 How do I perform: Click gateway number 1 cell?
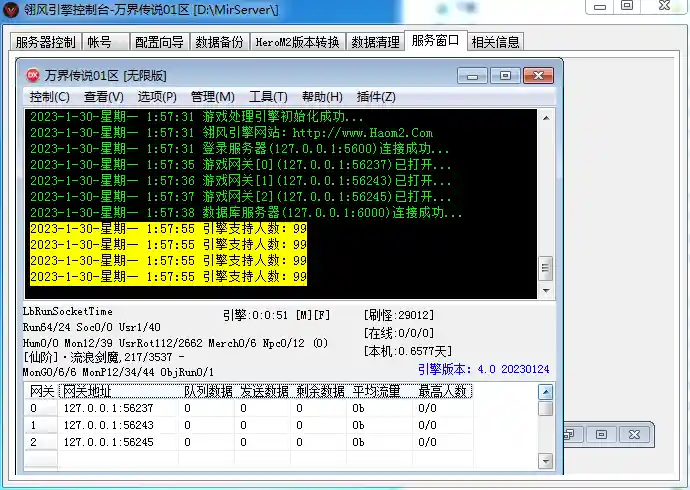41,425
